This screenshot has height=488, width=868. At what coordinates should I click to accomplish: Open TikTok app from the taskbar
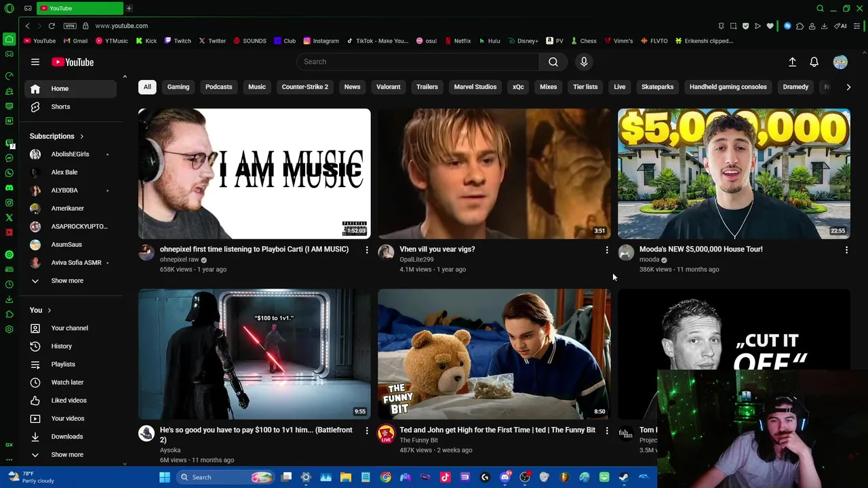point(445,477)
